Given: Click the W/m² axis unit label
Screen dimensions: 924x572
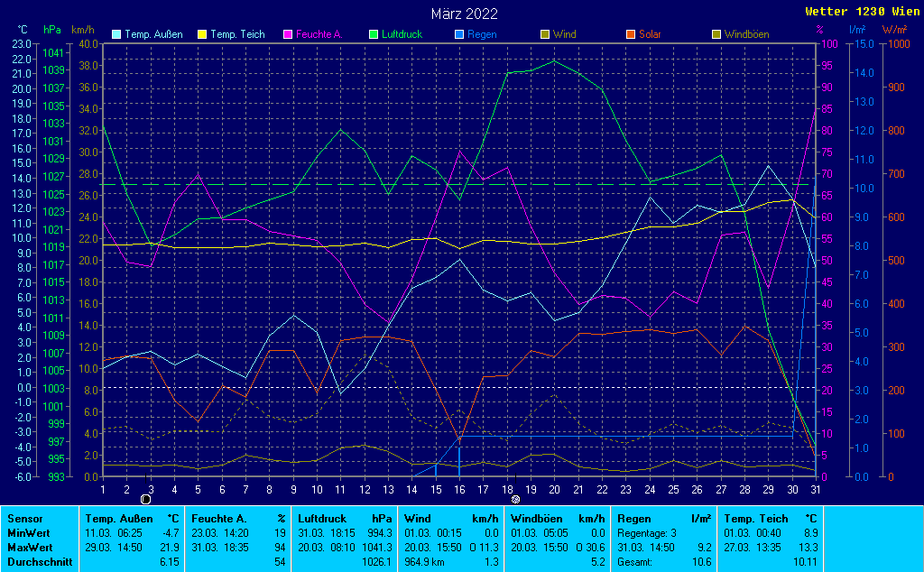Looking at the screenshot, I should point(894,30).
